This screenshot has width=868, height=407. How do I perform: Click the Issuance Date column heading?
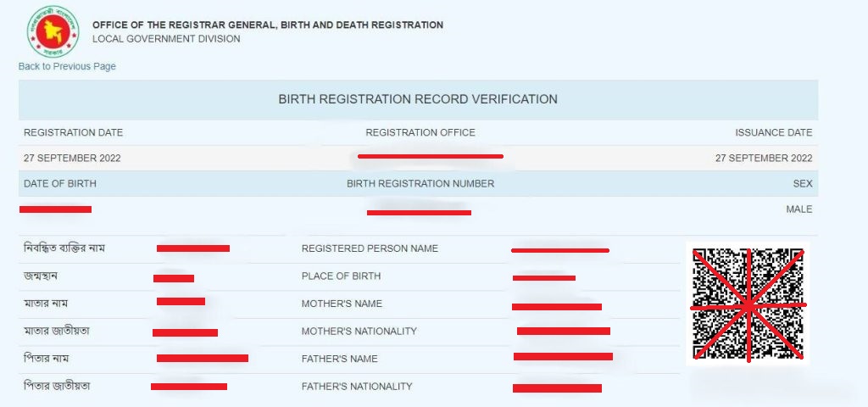click(773, 133)
